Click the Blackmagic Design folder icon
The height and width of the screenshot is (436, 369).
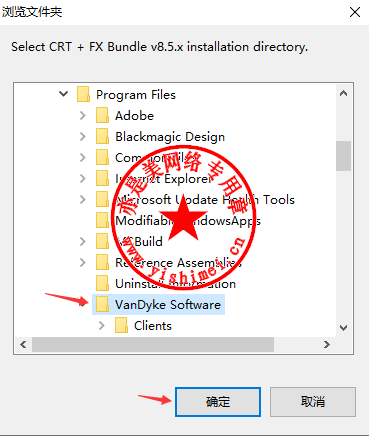[102, 137]
